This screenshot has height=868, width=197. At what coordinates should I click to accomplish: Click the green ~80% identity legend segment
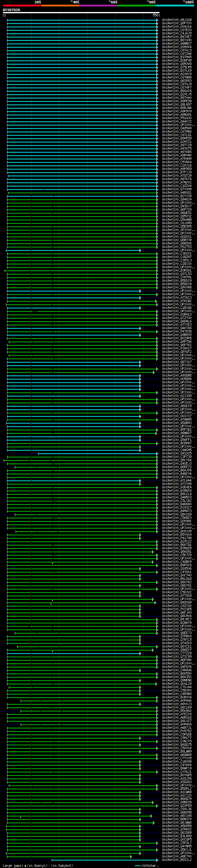point(137,6)
